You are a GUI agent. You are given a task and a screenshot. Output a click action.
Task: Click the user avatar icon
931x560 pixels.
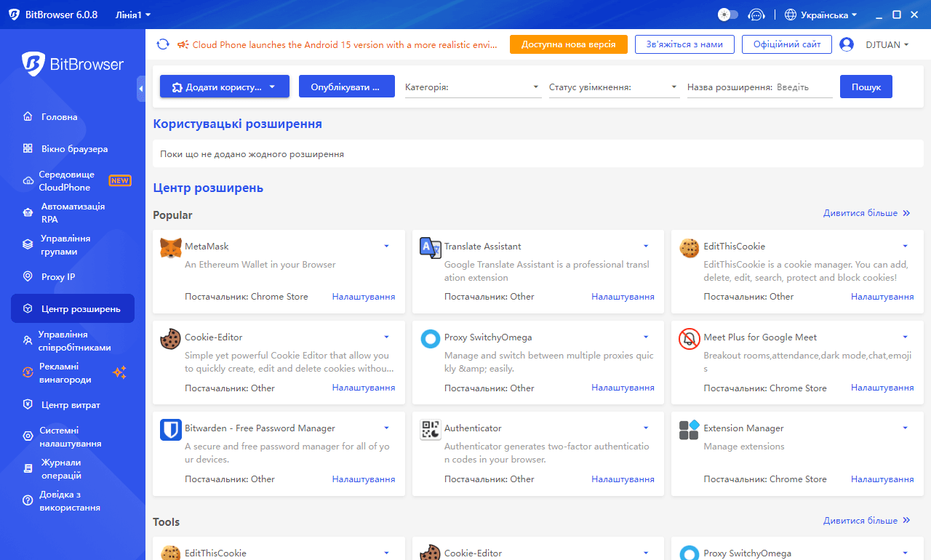[x=847, y=44]
